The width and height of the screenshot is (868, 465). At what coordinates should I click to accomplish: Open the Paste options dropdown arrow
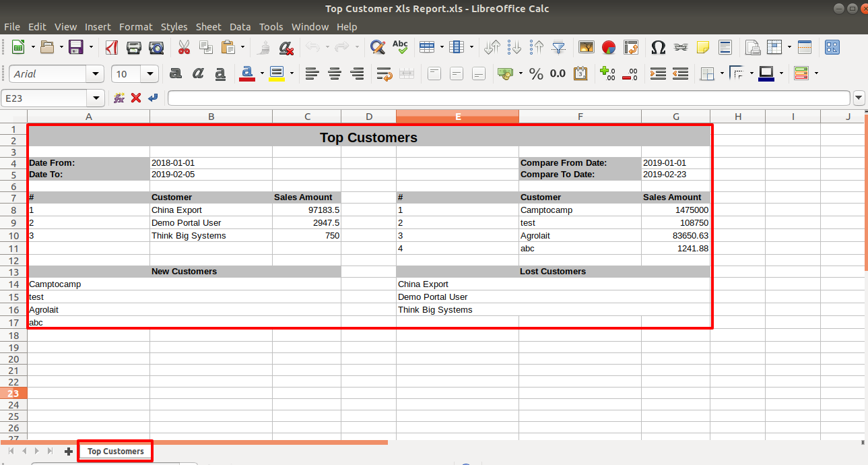pos(243,47)
